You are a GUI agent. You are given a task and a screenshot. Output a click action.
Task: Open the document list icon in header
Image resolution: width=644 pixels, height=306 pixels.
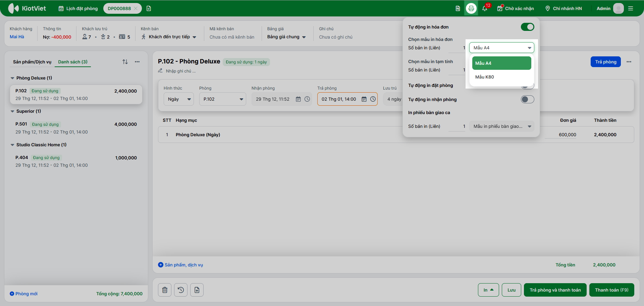[x=458, y=8]
